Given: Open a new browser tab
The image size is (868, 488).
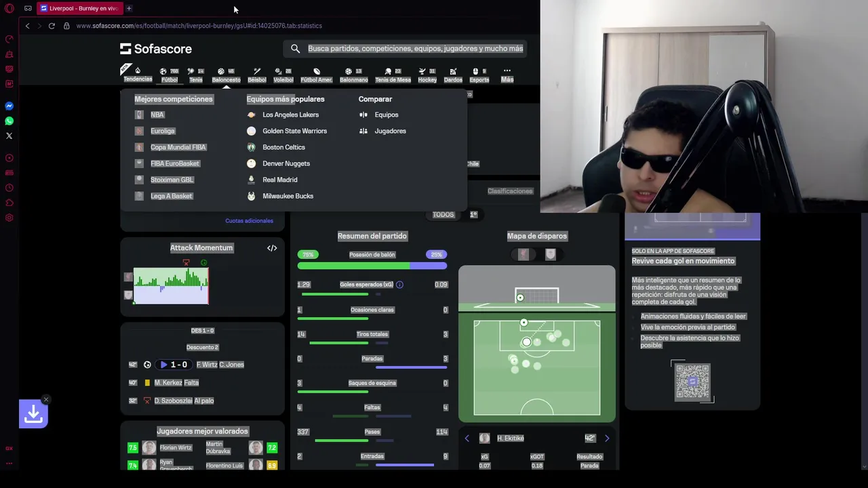Looking at the screenshot, I should (x=129, y=8).
